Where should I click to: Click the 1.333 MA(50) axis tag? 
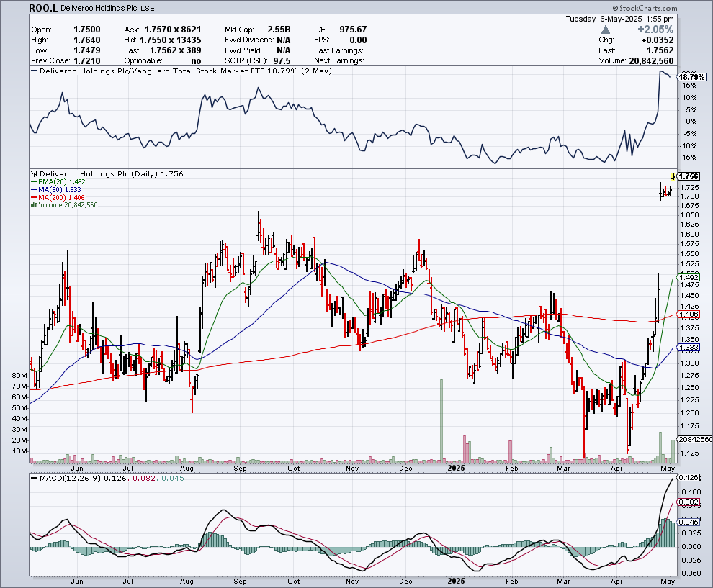[x=689, y=348]
